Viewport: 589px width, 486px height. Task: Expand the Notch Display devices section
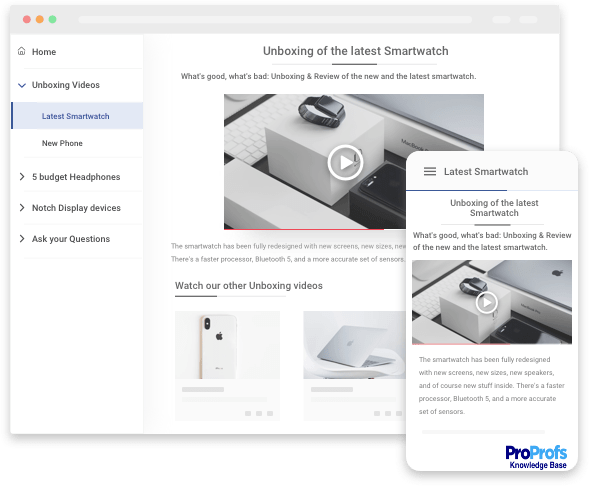pos(22,208)
